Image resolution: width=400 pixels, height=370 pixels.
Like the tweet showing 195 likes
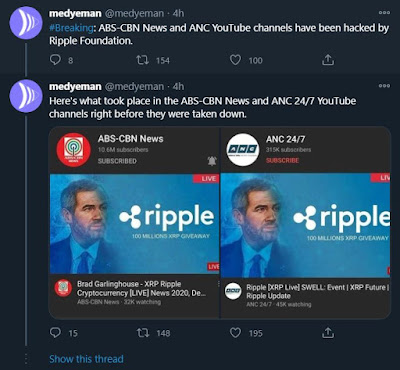(235, 333)
